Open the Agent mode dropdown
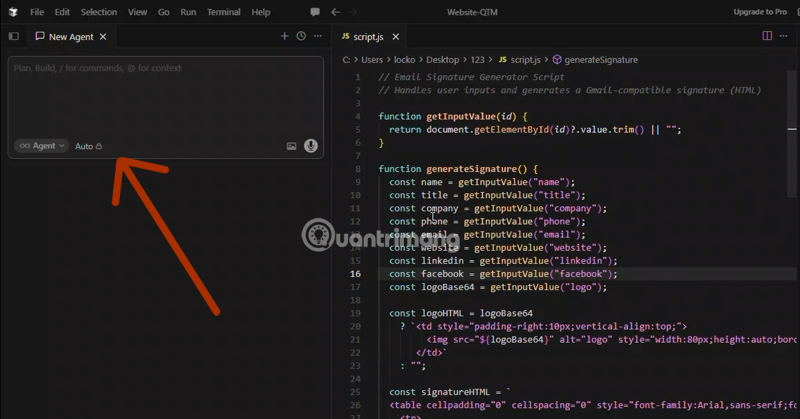The height and width of the screenshot is (419, 800). pos(41,146)
